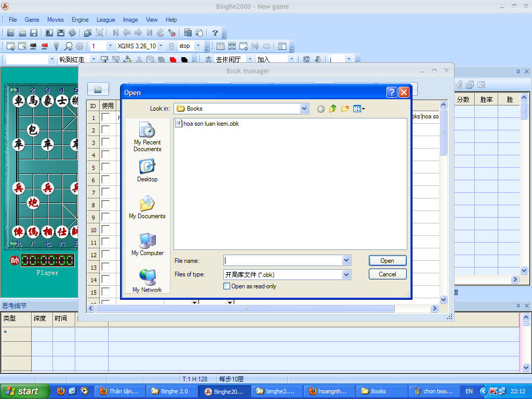Click the go to first move icon
Viewport: 532px width, 399px height.
pyautogui.click(x=116, y=33)
